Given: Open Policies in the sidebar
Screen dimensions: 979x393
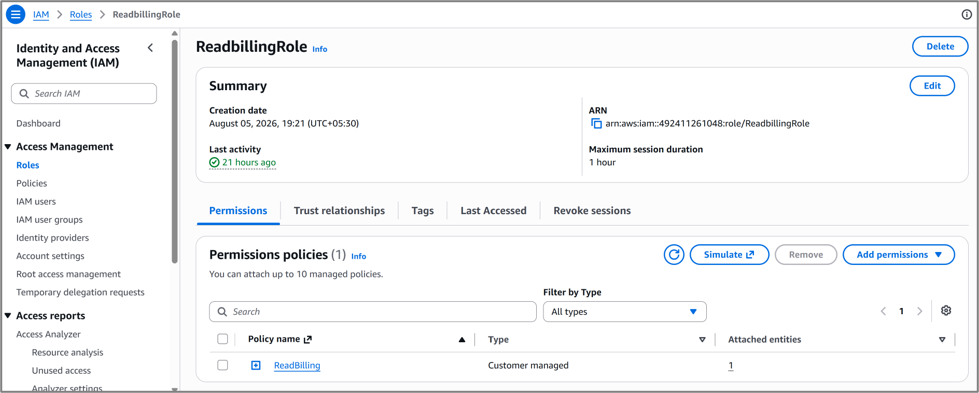Looking at the screenshot, I should click(x=31, y=184).
